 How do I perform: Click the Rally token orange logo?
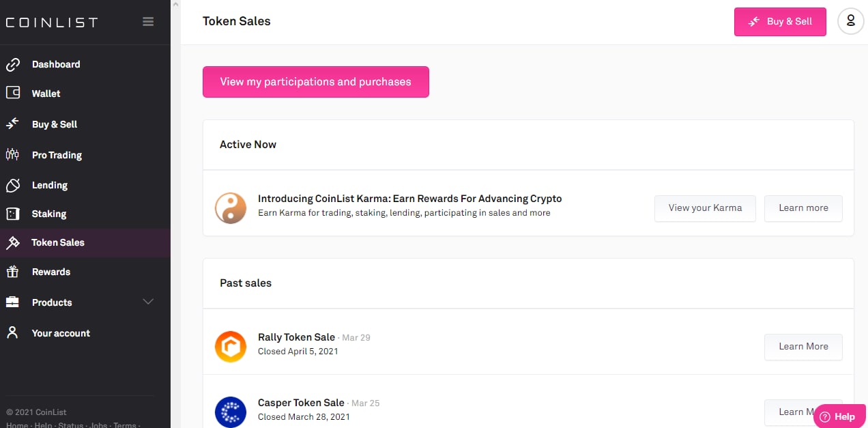pos(231,347)
